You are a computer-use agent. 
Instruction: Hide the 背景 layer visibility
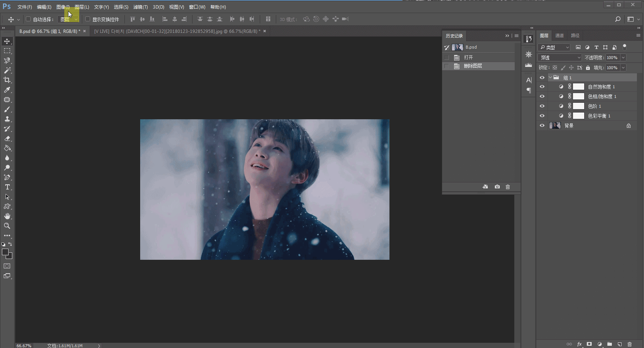pos(542,126)
